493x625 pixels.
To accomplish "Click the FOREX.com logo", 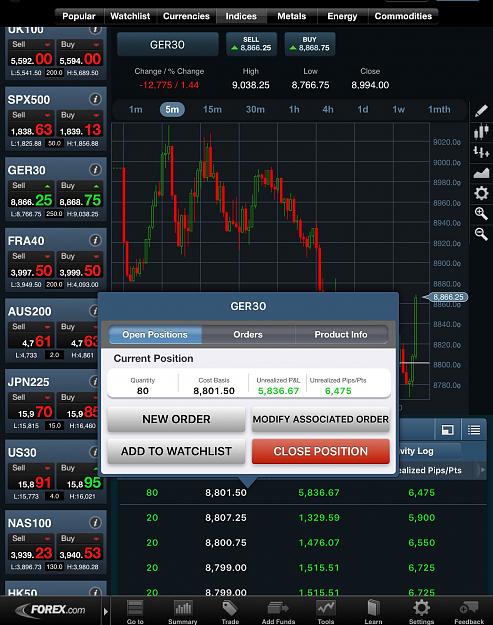I will pos(52,610).
